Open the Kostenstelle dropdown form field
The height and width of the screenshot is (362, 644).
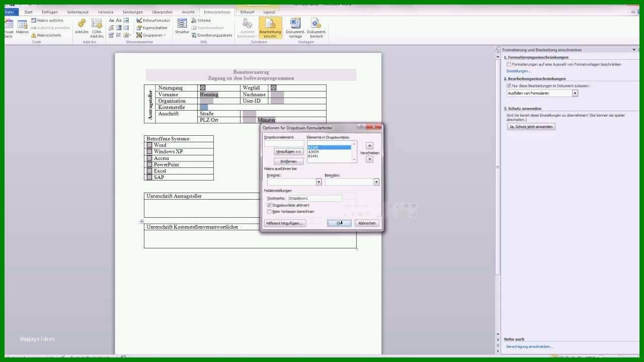click(204, 107)
